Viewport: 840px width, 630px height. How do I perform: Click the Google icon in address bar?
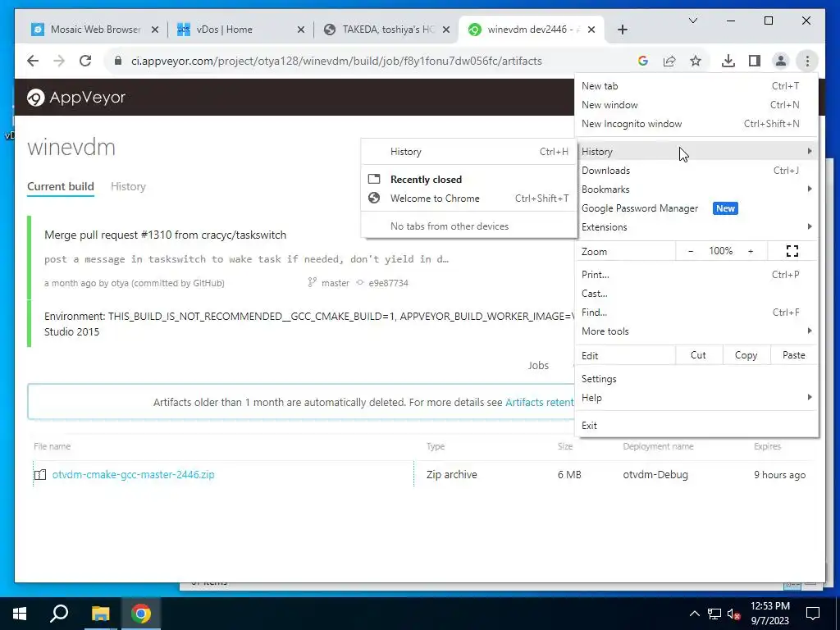click(x=643, y=61)
